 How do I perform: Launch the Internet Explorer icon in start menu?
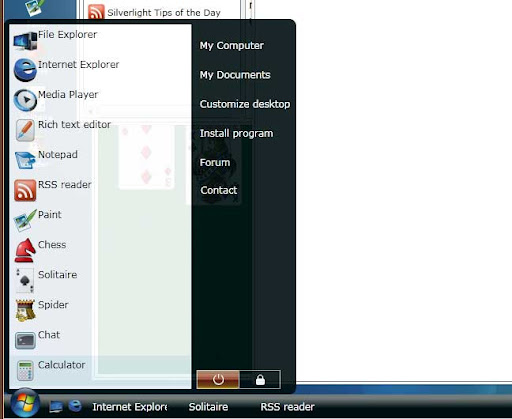tap(25, 70)
